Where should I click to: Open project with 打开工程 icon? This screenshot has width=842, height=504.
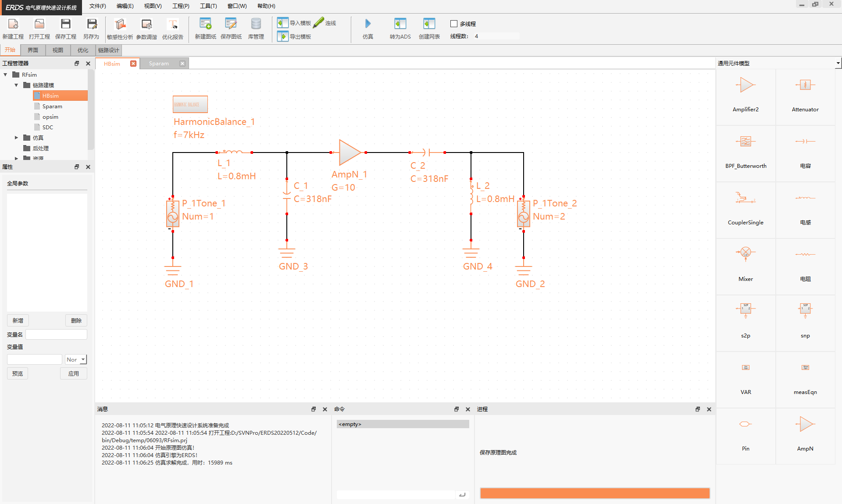39,24
